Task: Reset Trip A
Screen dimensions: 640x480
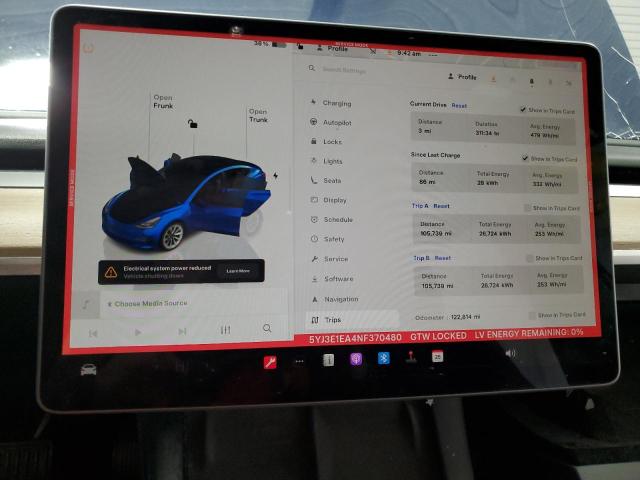Action: [x=441, y=206]
